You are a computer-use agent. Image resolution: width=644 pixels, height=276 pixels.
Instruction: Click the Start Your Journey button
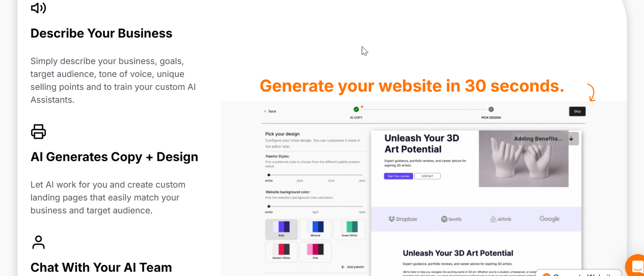click(x=398, y=176)
